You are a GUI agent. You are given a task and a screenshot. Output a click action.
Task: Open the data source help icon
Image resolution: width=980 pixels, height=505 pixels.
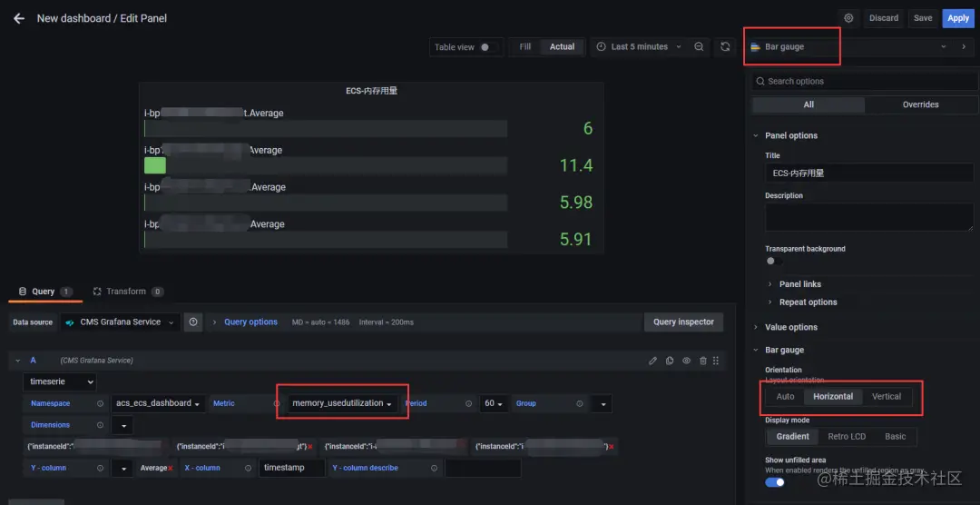193,322
